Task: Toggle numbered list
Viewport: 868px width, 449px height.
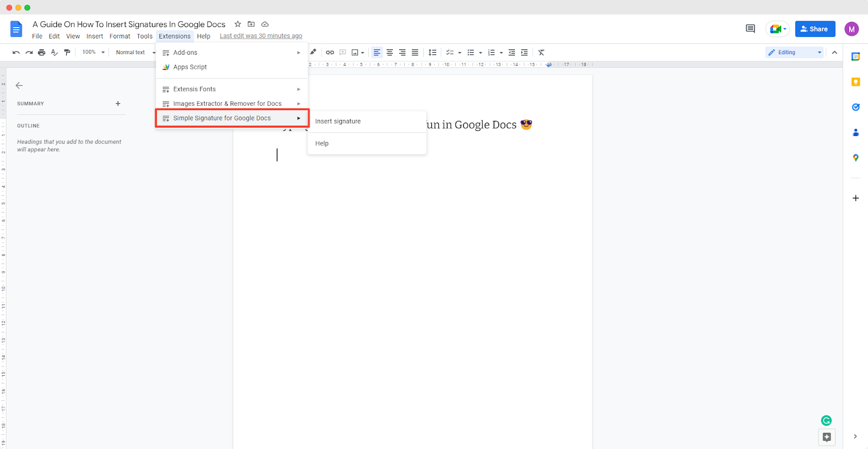Action: (x=492, y=53)
